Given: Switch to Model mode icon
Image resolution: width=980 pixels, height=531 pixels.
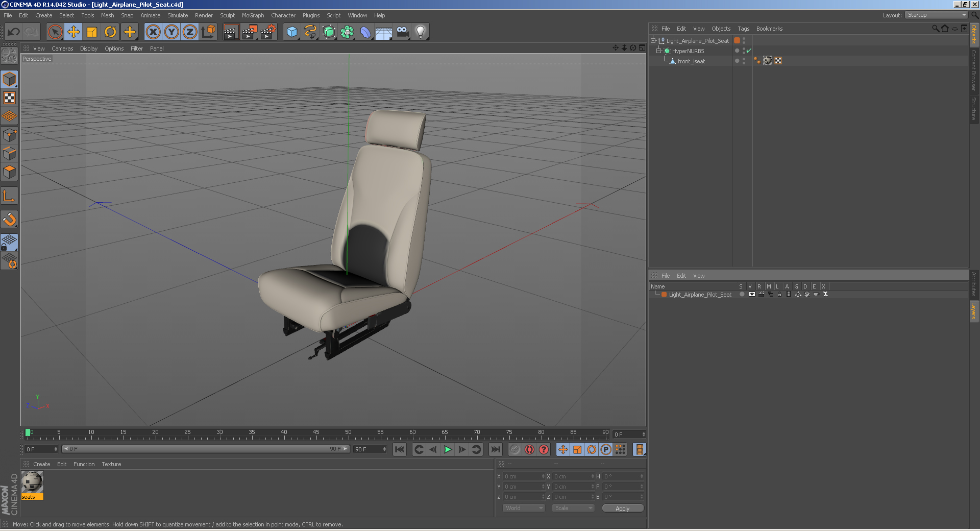Looking at the screenshot, I should (x=9, y=79).
